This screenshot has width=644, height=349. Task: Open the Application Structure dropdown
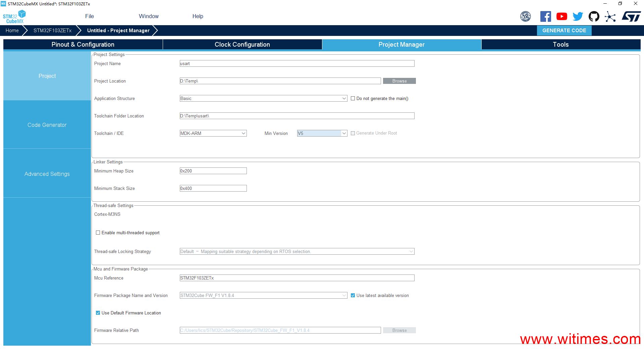click(x=263, y=98)
